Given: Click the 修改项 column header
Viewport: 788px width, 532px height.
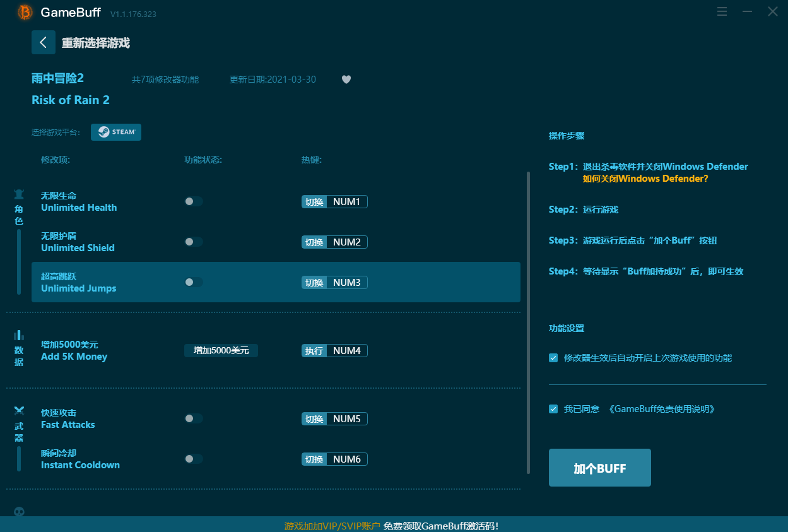Looking at the screenshot, I should tap(56, 160).
